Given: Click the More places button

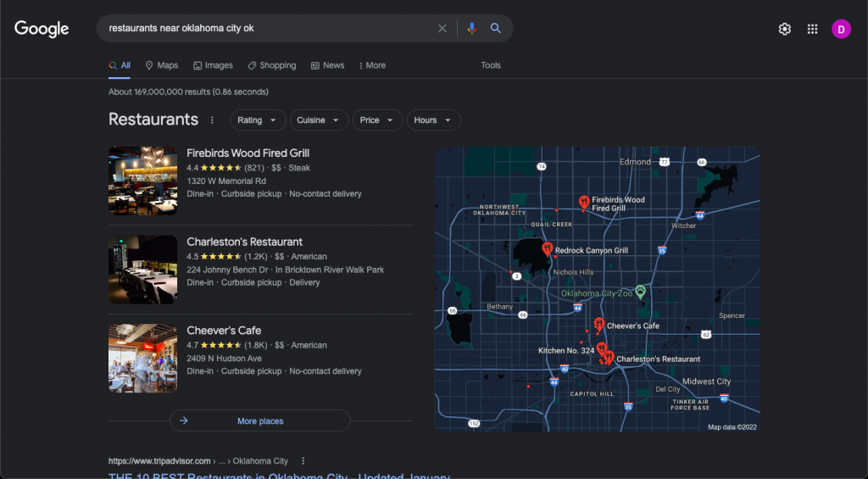Looking at the screenshot, I should tap(260, 421).
